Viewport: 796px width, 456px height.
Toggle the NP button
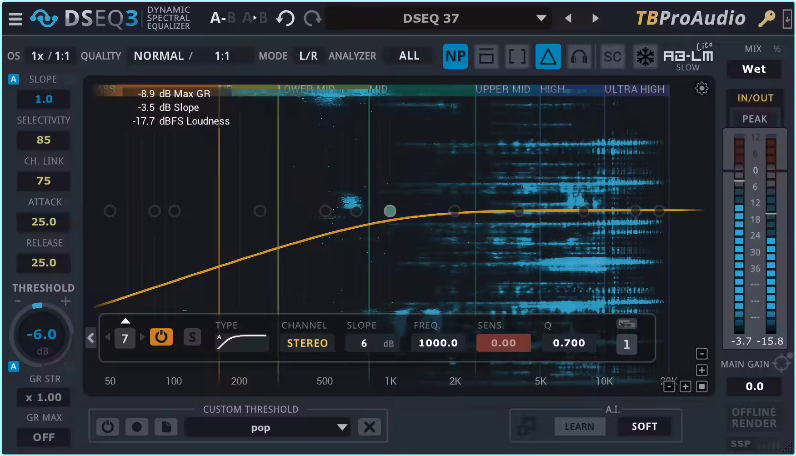(455, 56)
